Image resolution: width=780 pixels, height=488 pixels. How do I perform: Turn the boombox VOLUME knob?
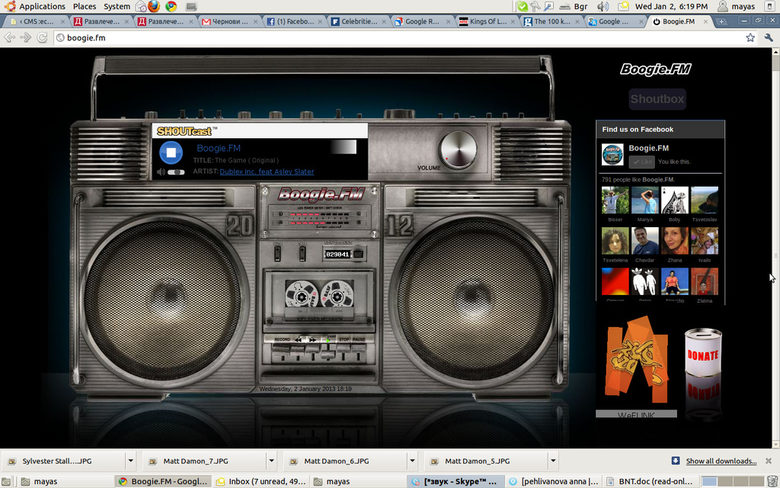[458, 150]
